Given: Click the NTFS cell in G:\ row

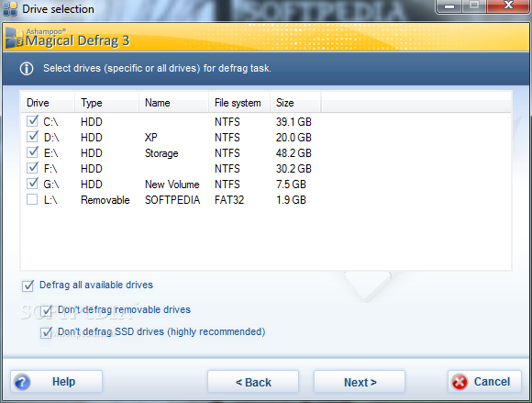Looking at the screenshot, I should 227,185.
